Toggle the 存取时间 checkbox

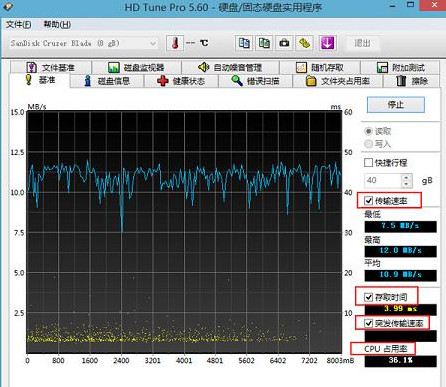(368, 297)
